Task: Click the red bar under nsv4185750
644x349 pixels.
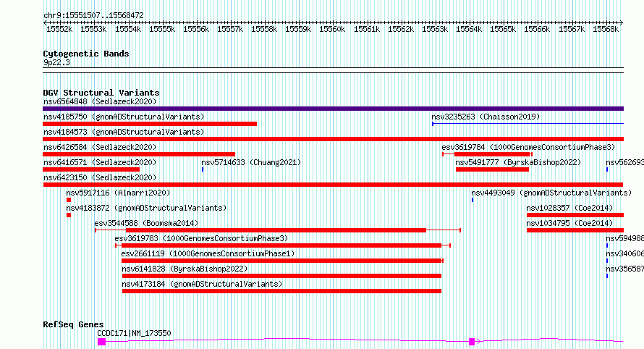Action: click(150, 124)
